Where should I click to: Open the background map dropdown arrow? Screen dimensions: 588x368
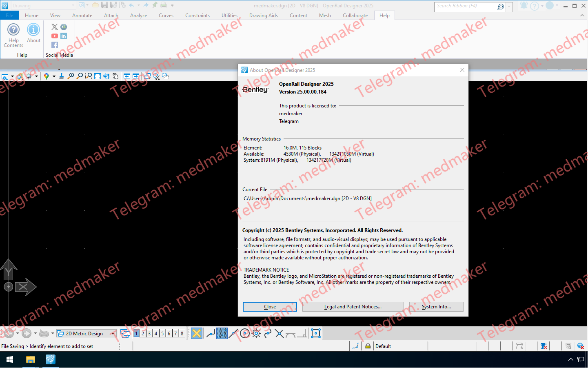coord(53,76)
